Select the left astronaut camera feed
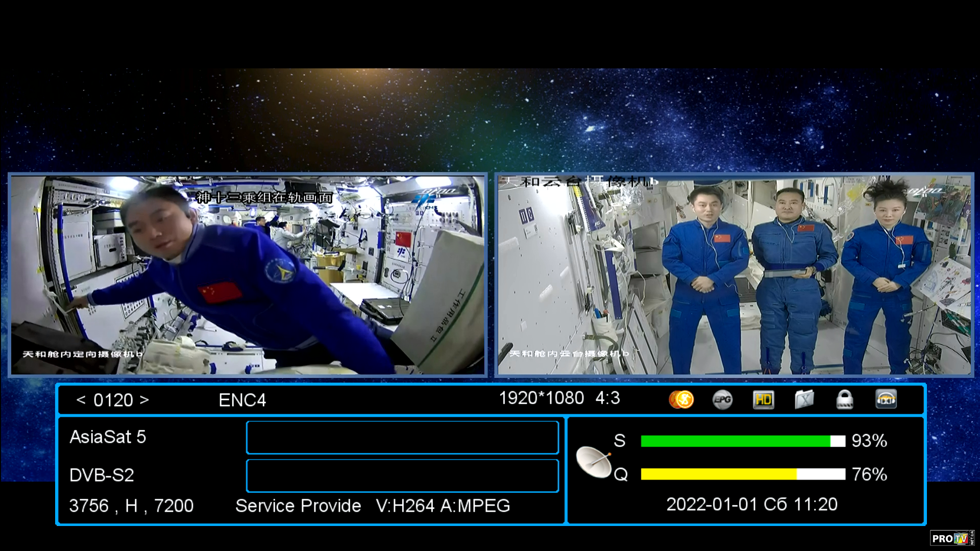 248,275
